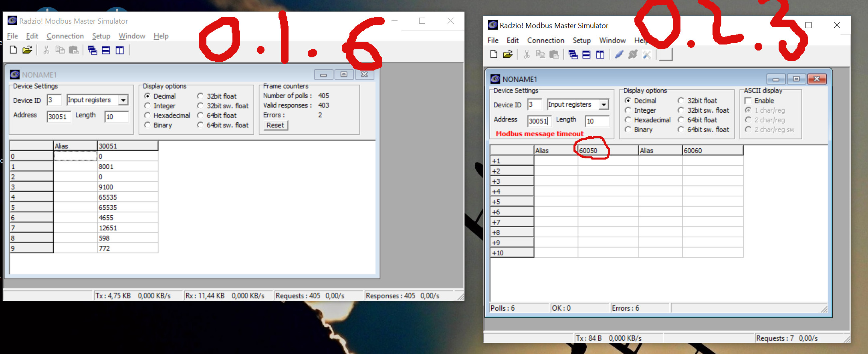Click Length field in left window
The height and width of the screenshot is (354, 868).
click(116, 117)
